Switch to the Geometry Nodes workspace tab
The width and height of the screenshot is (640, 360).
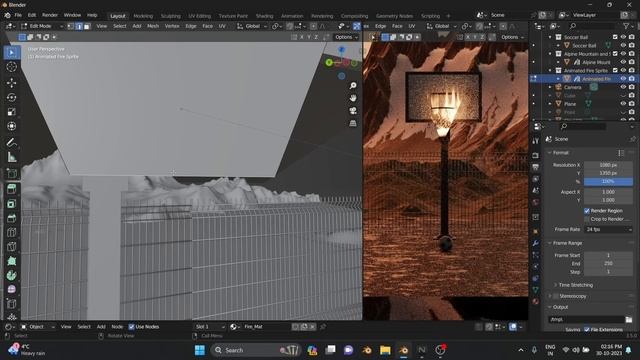(394, 16)
